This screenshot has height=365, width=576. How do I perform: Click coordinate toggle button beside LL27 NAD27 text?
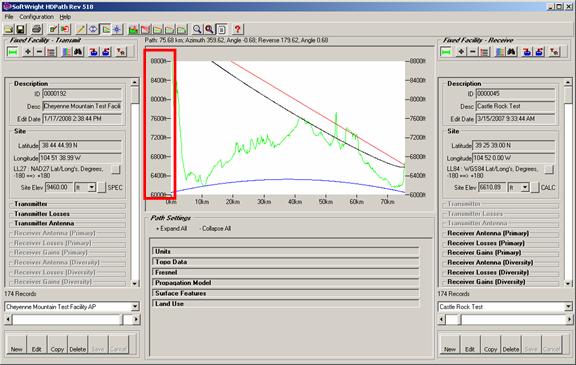[x=115, y=169]
